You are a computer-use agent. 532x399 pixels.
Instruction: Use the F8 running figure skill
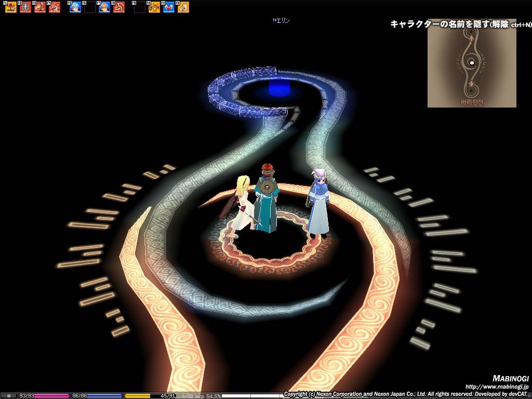tap(119, 7)
